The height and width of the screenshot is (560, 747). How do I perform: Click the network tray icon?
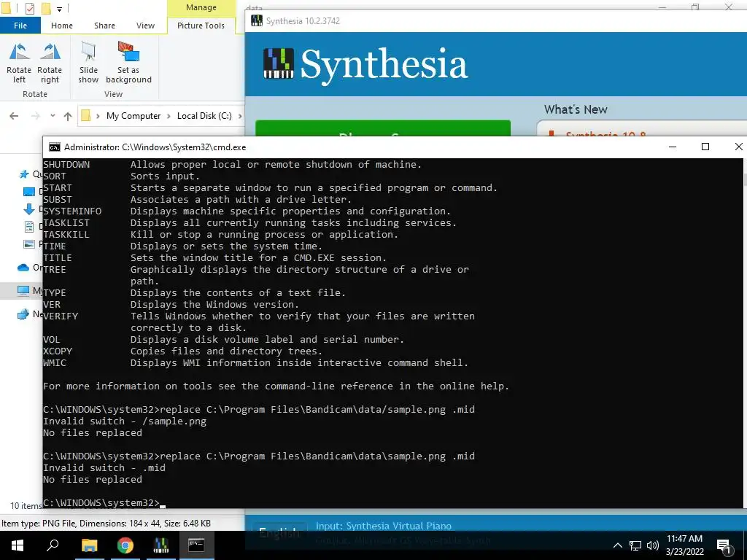pos(635,545)
